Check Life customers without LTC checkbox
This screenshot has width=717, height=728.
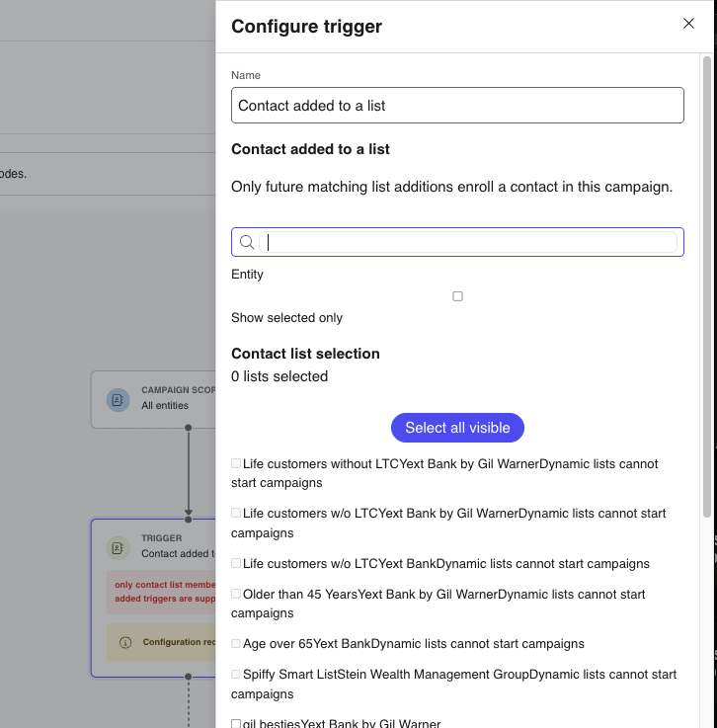point(236,463)
